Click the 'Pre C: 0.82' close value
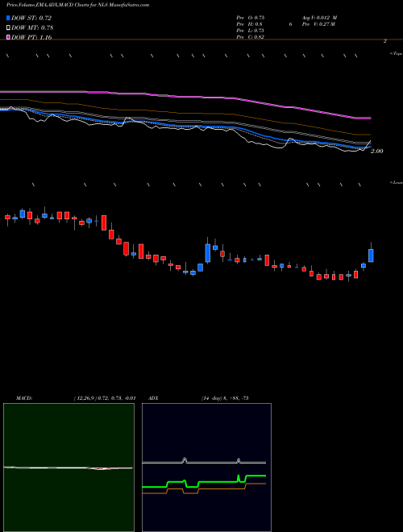Screen dimensions: 403x532 pyautogui.click(x=251, y=37)
